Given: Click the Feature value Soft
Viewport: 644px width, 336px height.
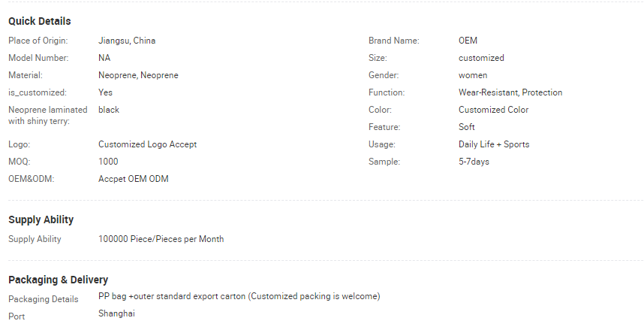Looking at the screenshot, I should [467, 127].
